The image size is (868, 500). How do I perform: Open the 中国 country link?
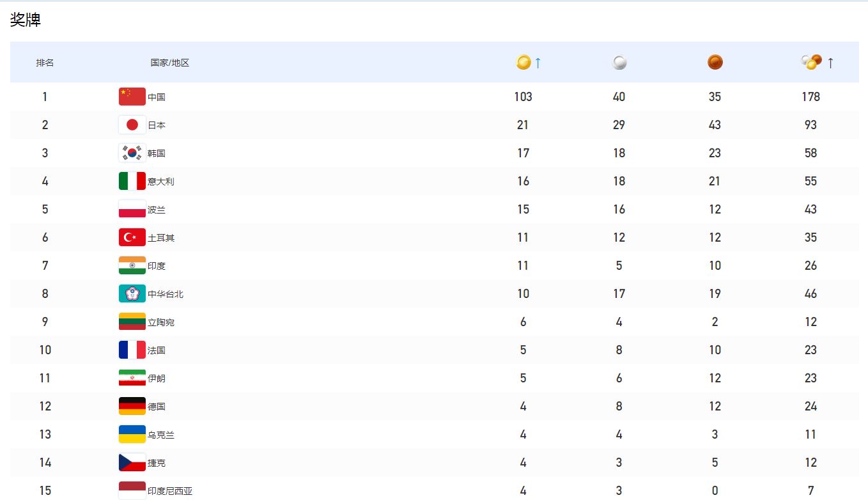click(157, 97)
